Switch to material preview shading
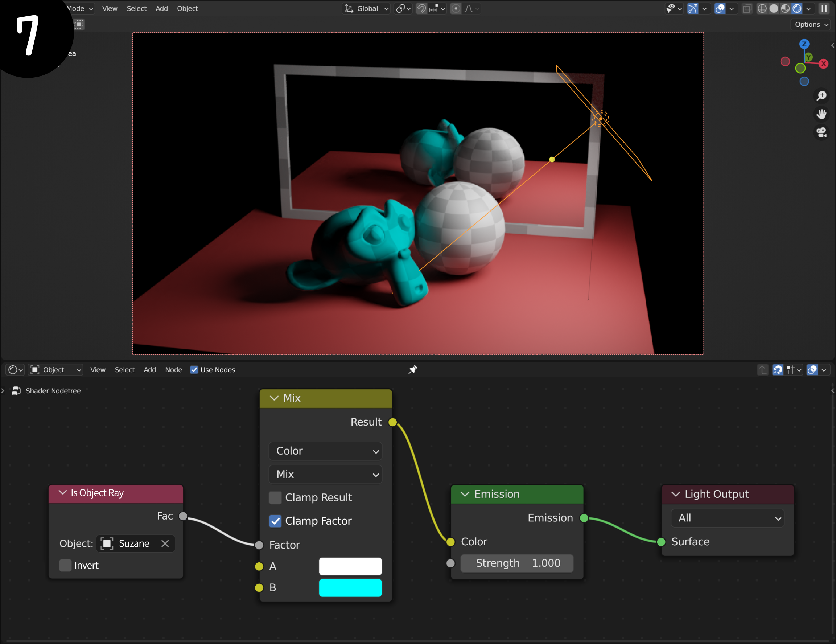 tap(786, 8)
